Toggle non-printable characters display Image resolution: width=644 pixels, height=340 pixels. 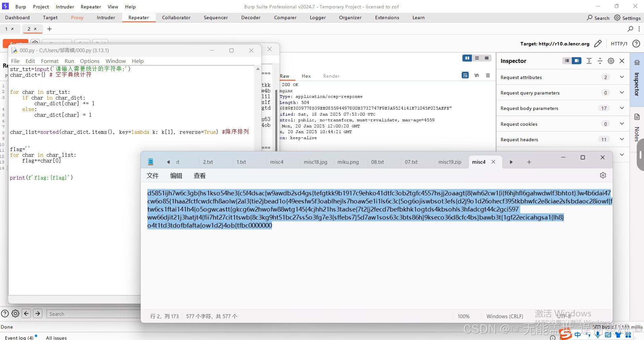point(476,75)
